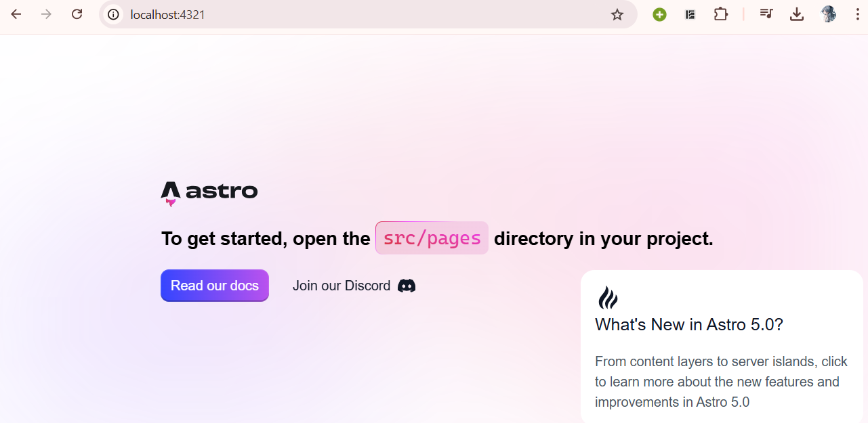Open Chrome's three-dot menu
Viewport: 868px width, 423px height.
click(x=857, y=14)
